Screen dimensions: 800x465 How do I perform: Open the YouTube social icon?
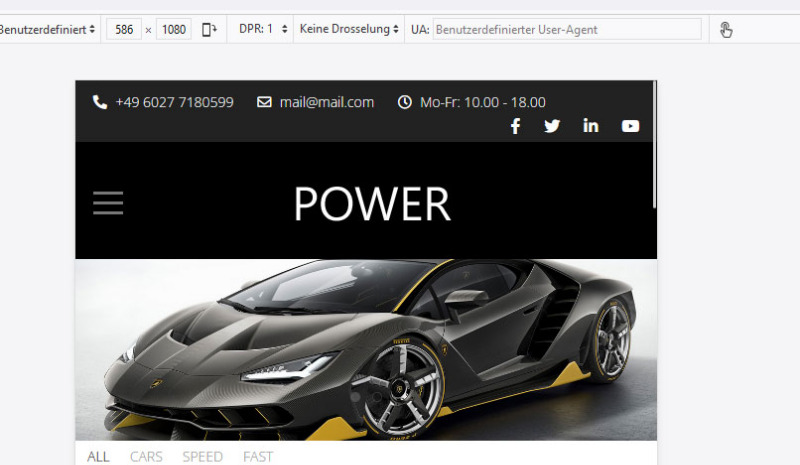[631, 126]
